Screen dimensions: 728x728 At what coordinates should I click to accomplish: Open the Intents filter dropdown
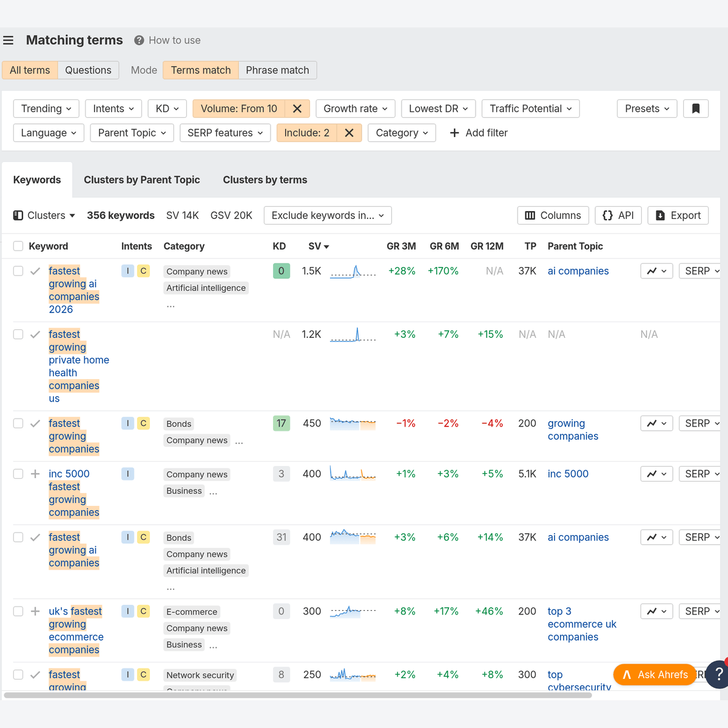113,109
